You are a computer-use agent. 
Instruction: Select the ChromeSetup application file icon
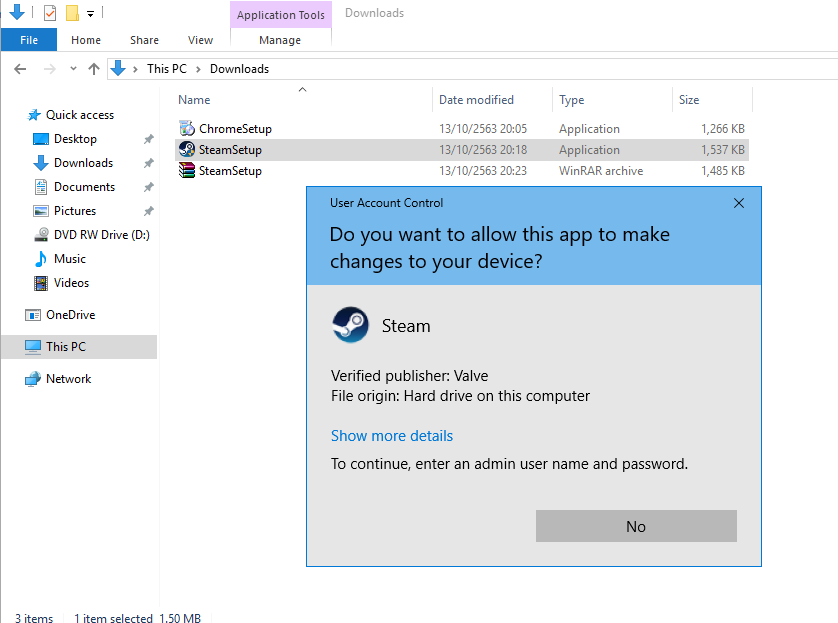click(x=187, y=129)
